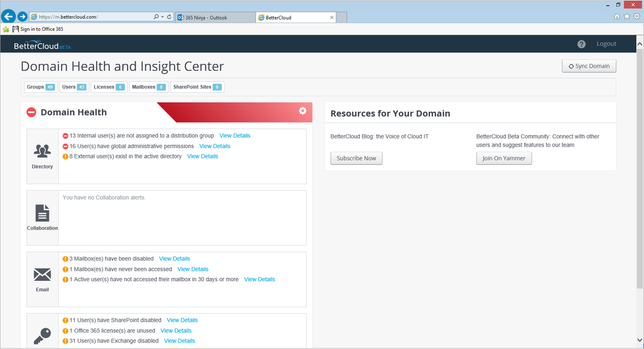Click the red Domain Health status icon

(x=31, y=112)
